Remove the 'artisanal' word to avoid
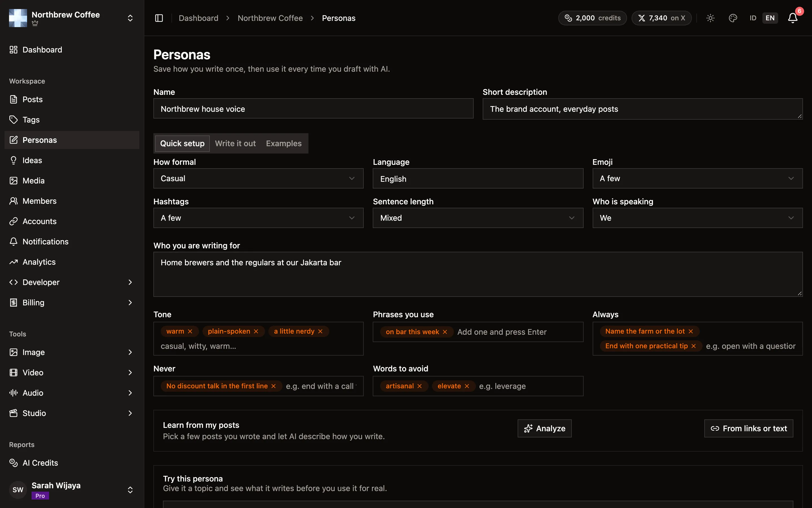812x508 pixels. 420,386
